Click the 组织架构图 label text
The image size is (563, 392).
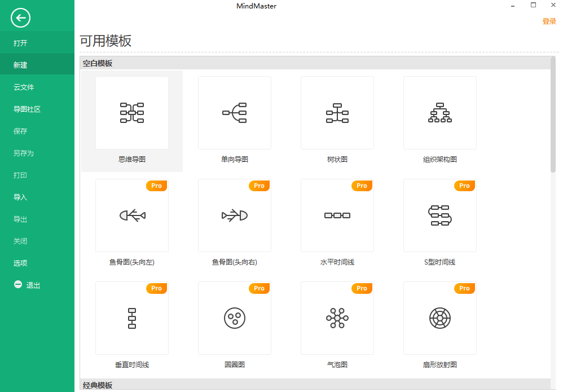(440, 159)
